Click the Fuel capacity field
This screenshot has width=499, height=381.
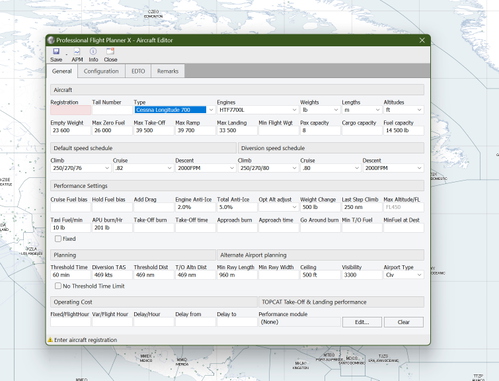404,131
